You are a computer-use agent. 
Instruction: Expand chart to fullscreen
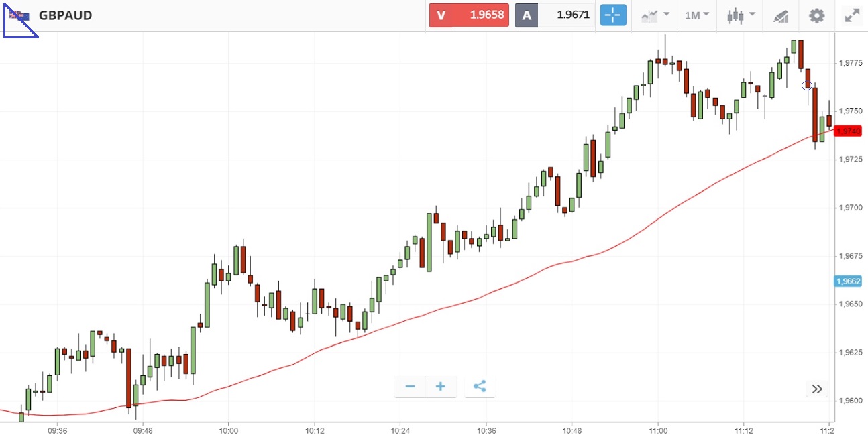pos(852,15)
